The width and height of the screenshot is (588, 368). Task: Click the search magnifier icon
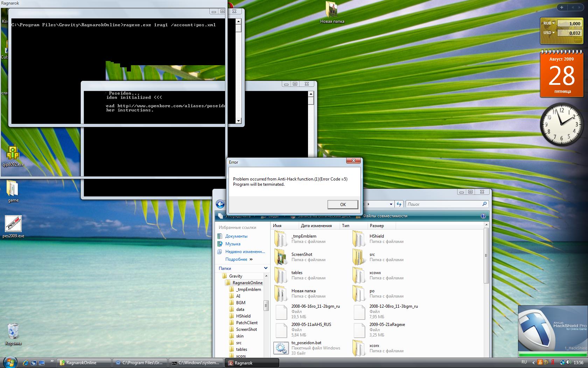[484, 204]
